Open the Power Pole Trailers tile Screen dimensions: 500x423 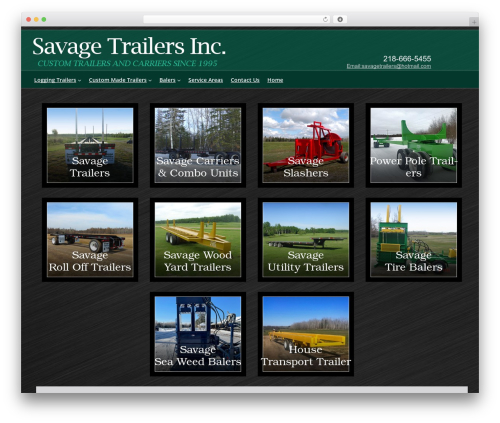coord(414,145)
